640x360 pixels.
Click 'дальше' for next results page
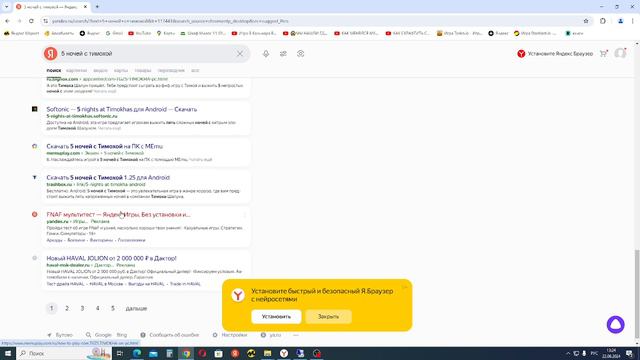136,308
